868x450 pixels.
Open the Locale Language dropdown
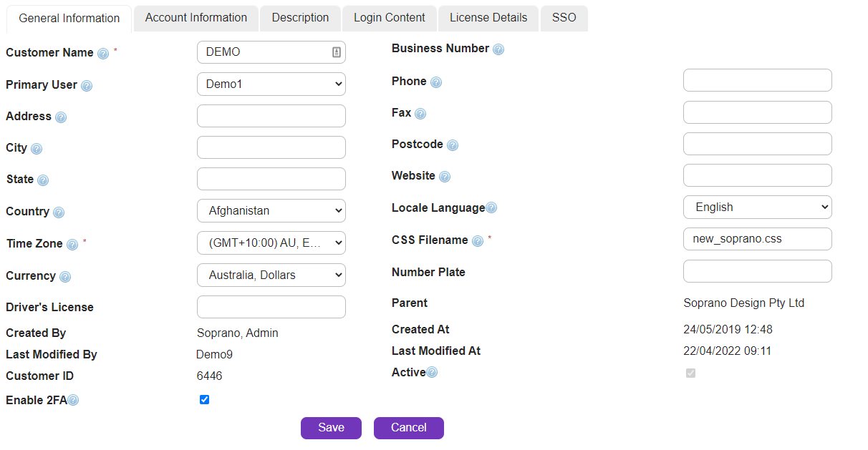(x=757, y=207)
